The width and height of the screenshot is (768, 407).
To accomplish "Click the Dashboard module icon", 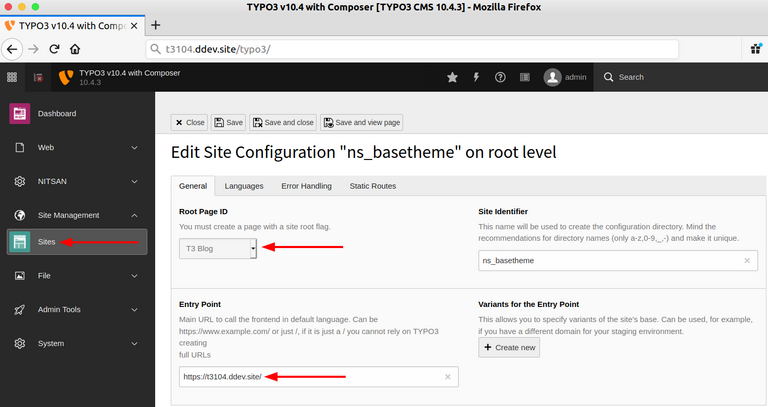I will (19, 114).
